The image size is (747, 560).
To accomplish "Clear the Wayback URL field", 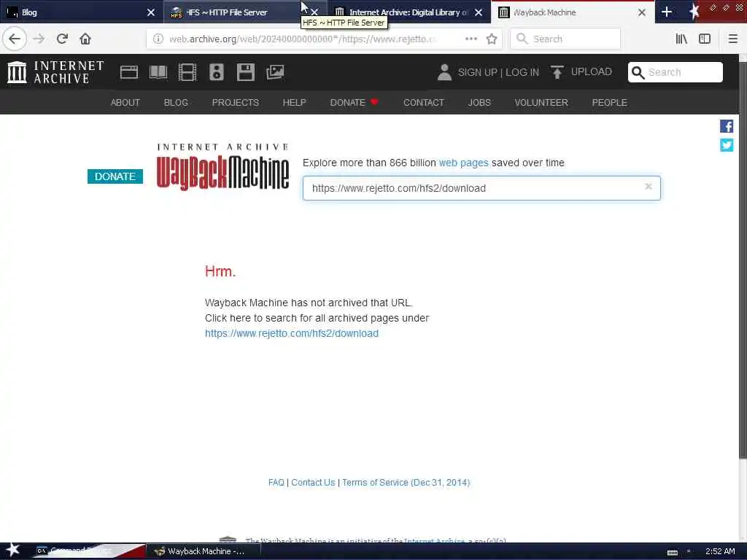I will click(648, 187).
